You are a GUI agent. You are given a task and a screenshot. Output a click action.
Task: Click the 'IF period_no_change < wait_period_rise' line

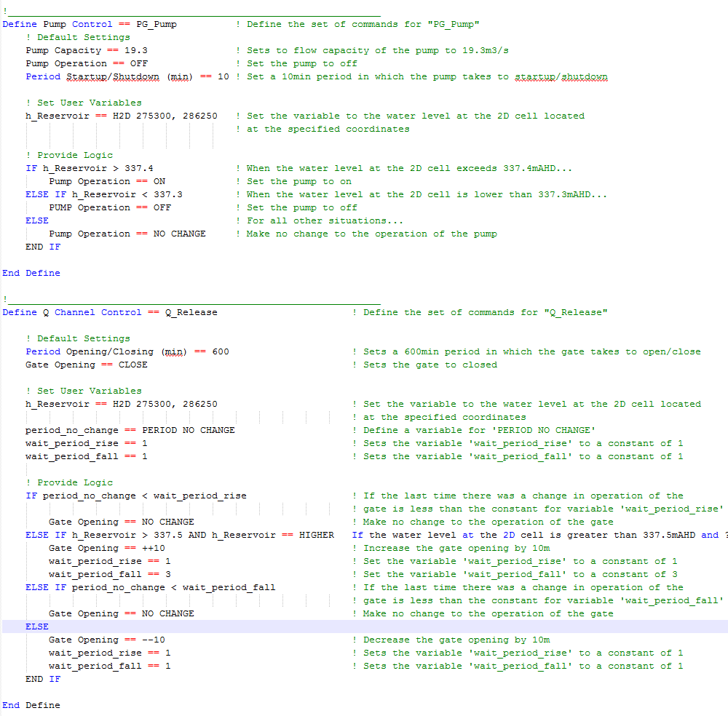[136, 496]
